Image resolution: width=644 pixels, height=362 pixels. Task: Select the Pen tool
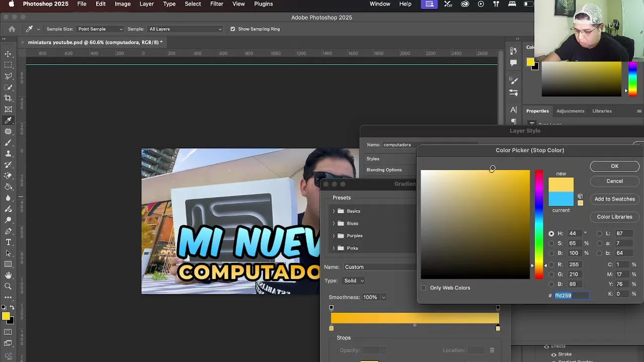[x=8, y=231]
